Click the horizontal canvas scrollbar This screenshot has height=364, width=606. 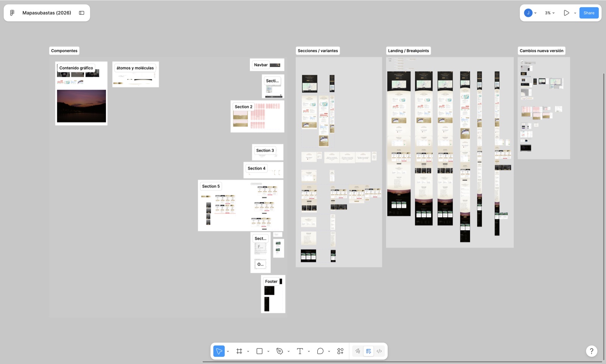point(403,362)
